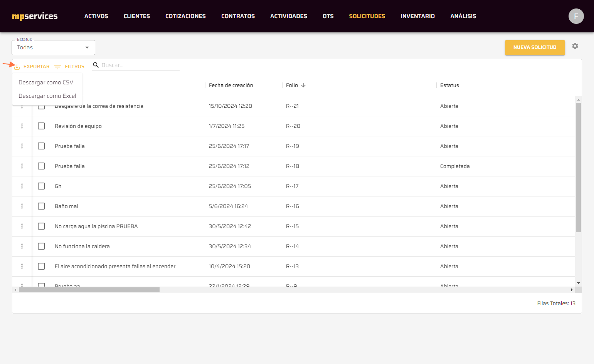Sort by Estatus column header

449,85
